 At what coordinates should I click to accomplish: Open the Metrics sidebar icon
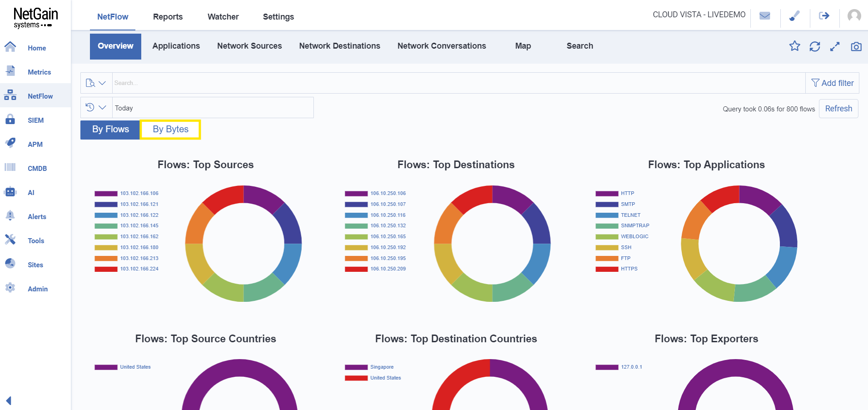pyautogui.click(x=10, y=71)
